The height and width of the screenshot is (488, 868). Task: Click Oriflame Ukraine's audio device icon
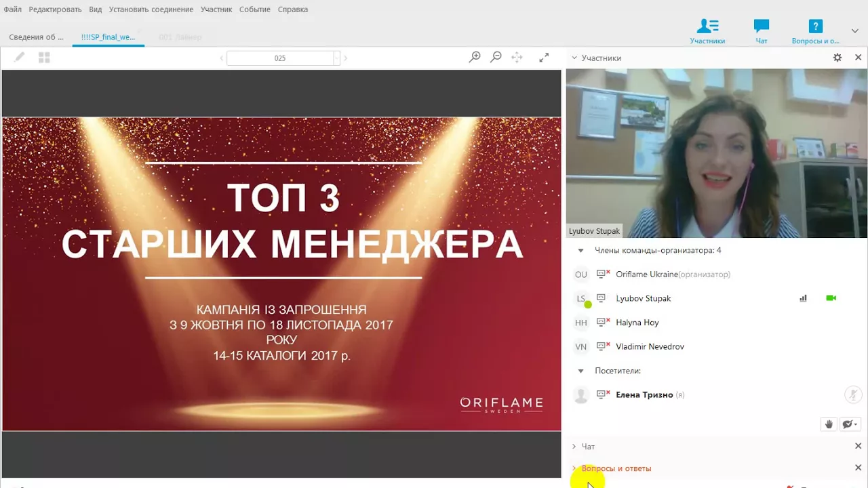[603, 274]
